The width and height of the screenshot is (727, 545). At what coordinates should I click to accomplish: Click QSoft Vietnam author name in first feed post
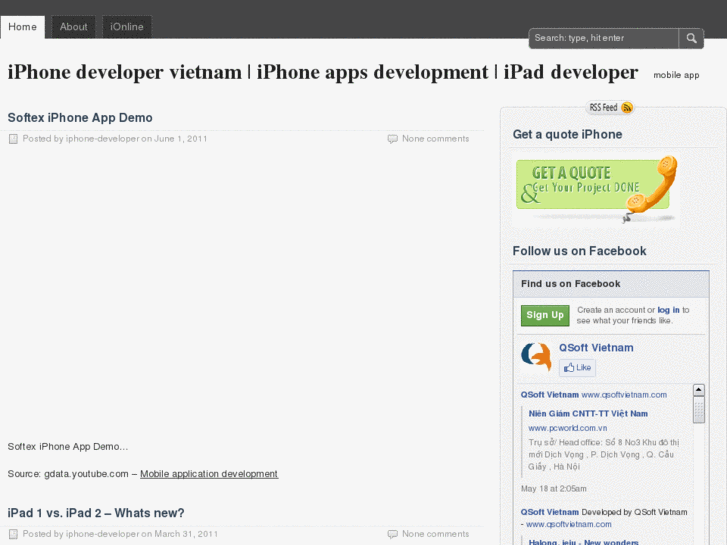(x=549, y=395)
